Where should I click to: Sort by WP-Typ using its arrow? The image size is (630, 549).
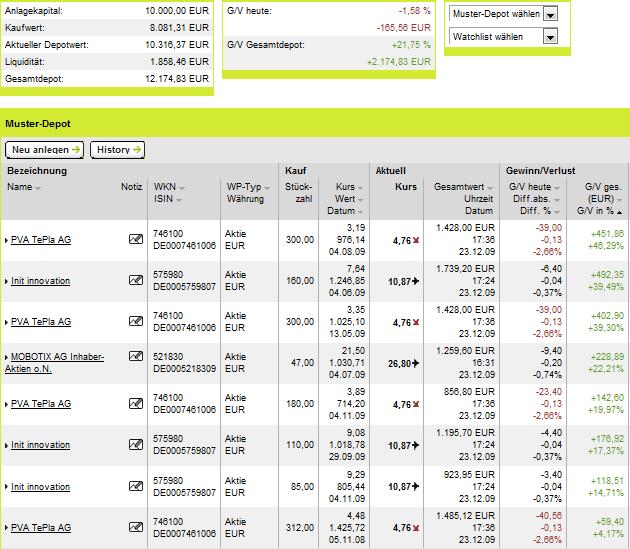(267, 188)
